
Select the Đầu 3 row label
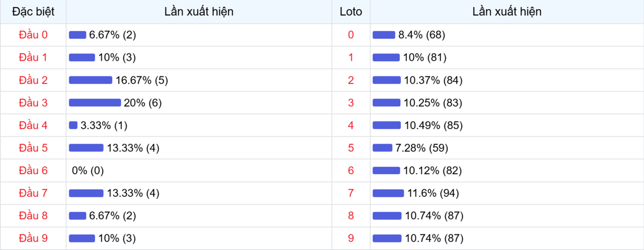click(x=33, y=103)
